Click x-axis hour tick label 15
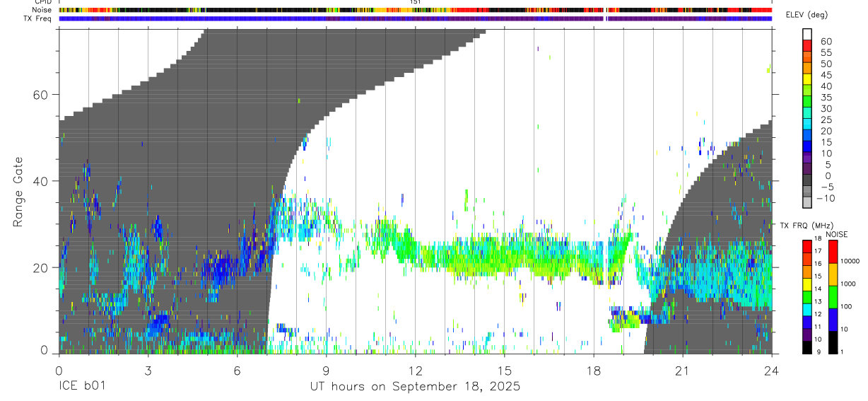Viewport: 868px width, 401px height. [x=504, y=371]
